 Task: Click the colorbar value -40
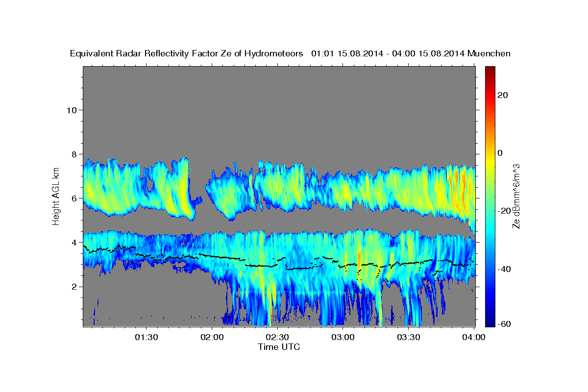tap(503, 269)
